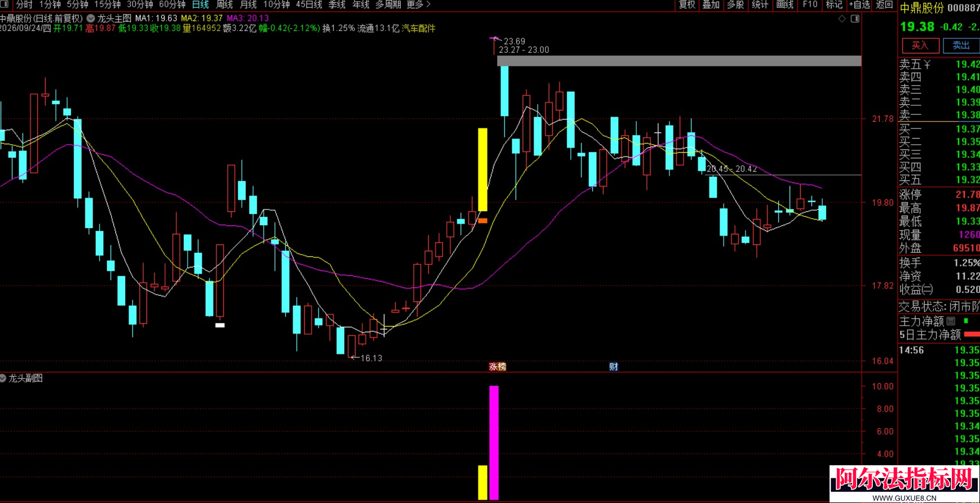Open the 统计 statistics tool
Screen dimensions: 980x503
[760, 5]
